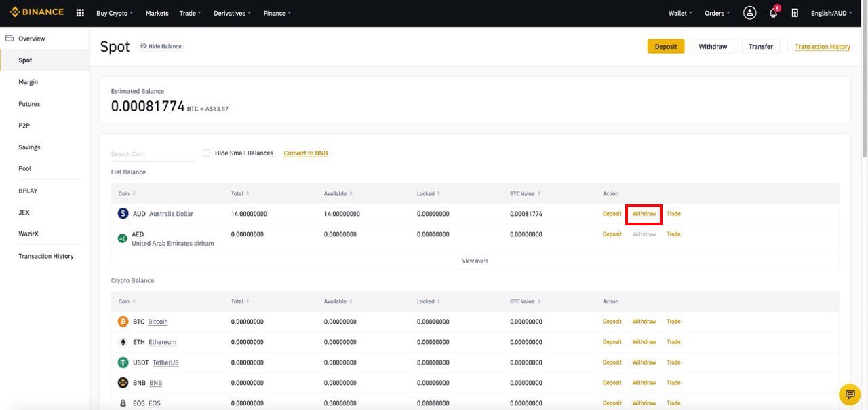Open the apps grid menu icon
This screenshot has height=410, width=868.
pyautogui.click(x=80, y=13)
